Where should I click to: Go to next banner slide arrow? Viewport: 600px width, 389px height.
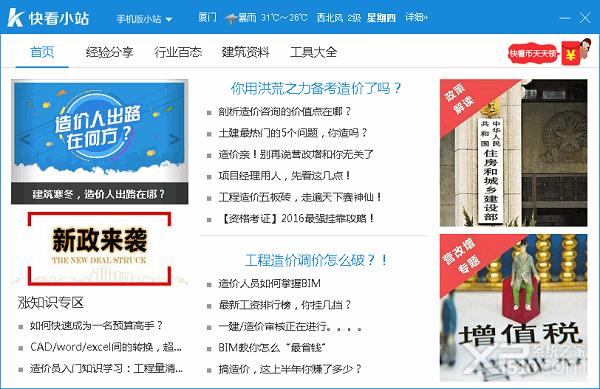tap(174, 139)
